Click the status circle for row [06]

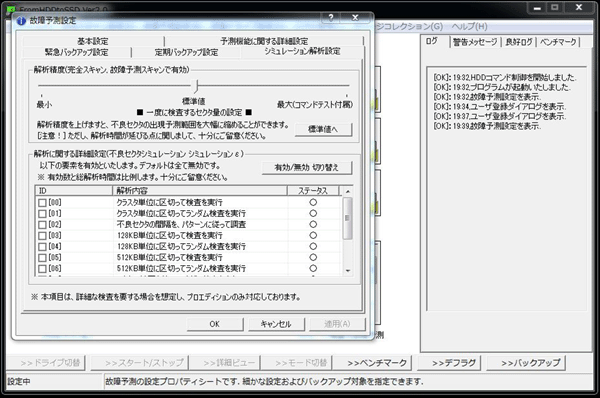[x=313, y=268]
